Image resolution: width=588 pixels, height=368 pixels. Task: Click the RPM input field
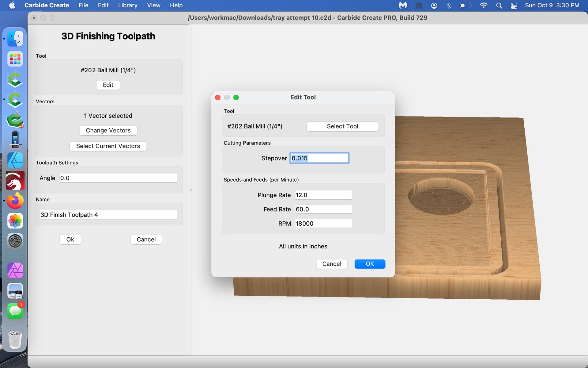(323, 224)
